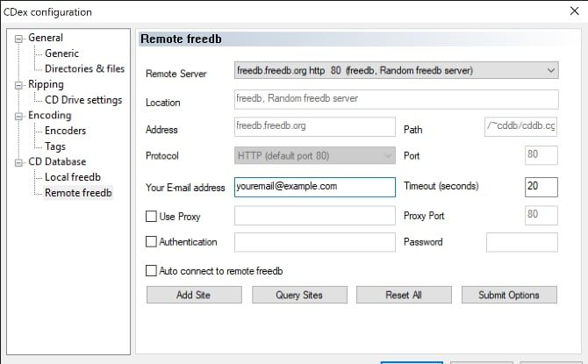
Task: Click the Port field beside Protocol
Action: [541, 155]
